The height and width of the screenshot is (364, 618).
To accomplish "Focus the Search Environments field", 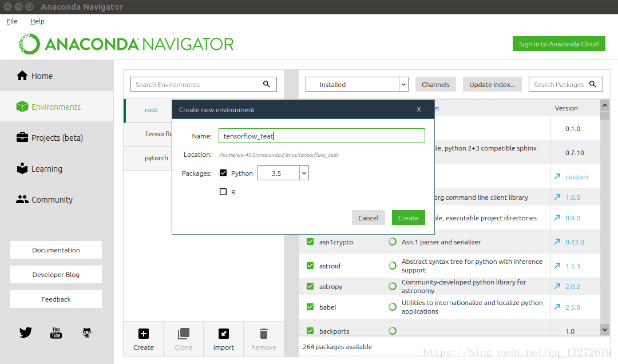I will pyautogui.click(x=203, y=84).
